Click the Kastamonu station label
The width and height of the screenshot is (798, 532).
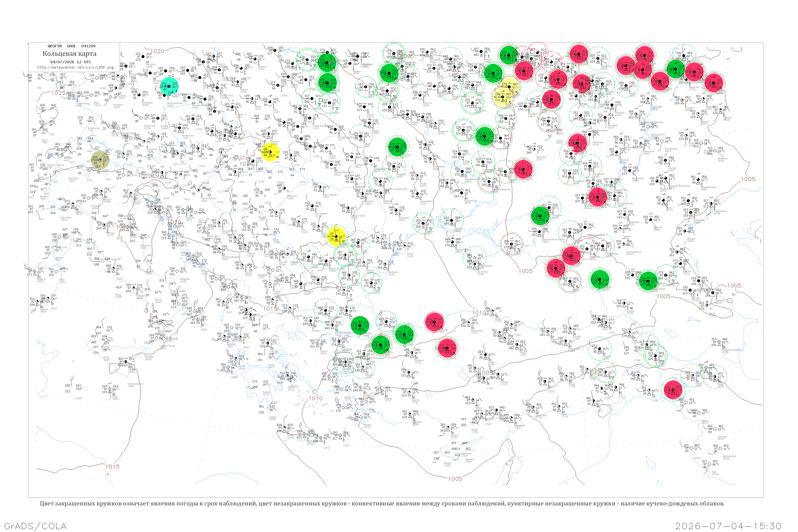477,331
